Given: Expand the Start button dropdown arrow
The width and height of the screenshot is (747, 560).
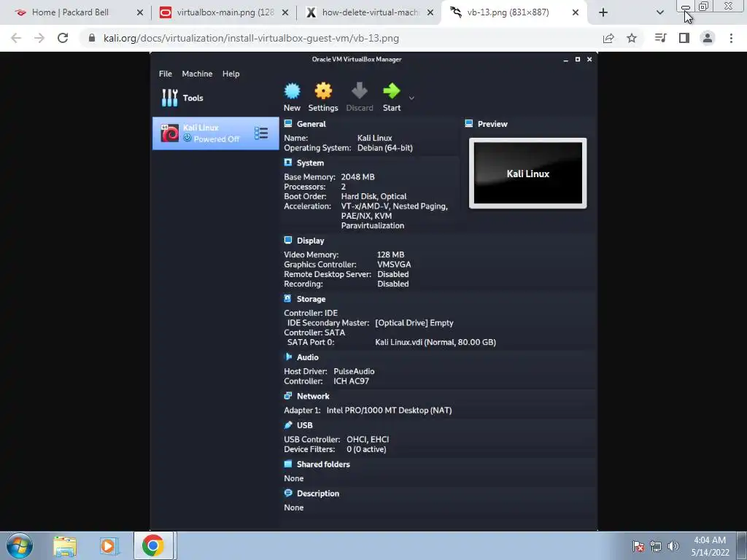Looking at the screenshot, I should click(x=411, y=98).
